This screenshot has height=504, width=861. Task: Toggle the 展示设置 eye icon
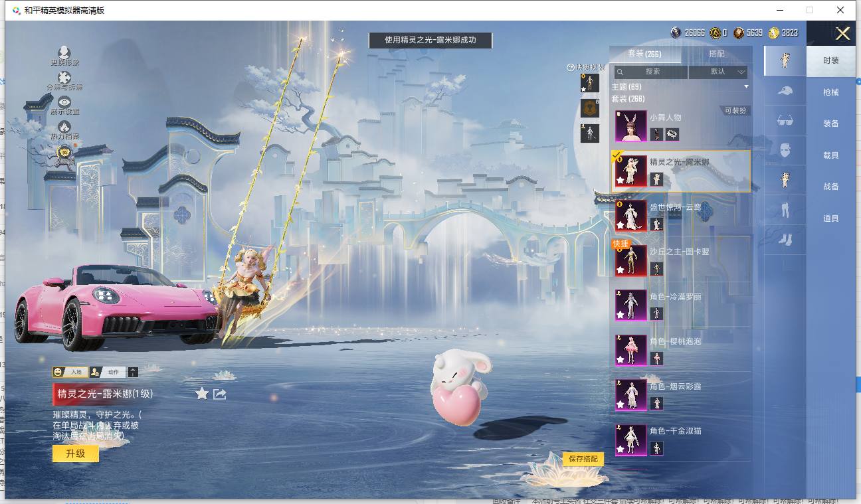click(64, 102)
